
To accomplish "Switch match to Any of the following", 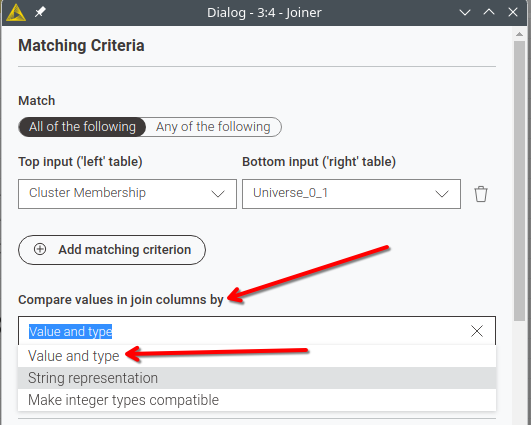I will [x=213, y=127].
